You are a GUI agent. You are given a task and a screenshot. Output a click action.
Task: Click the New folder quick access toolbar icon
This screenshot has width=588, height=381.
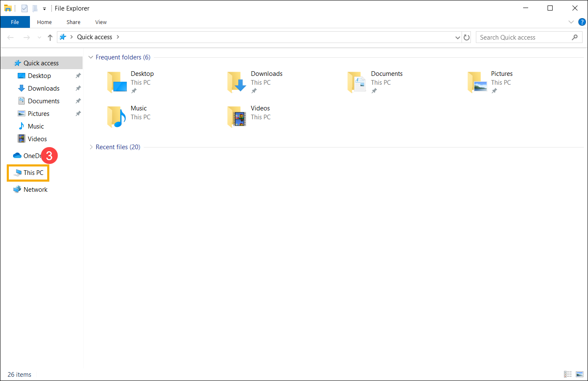tap(35, 8)
